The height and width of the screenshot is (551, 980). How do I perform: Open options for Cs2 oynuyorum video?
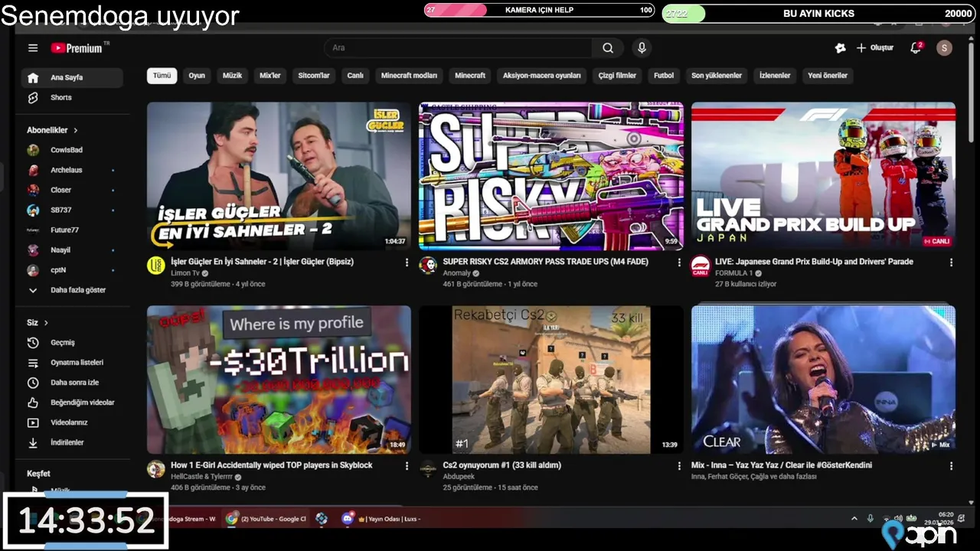(x=679, y=465)
